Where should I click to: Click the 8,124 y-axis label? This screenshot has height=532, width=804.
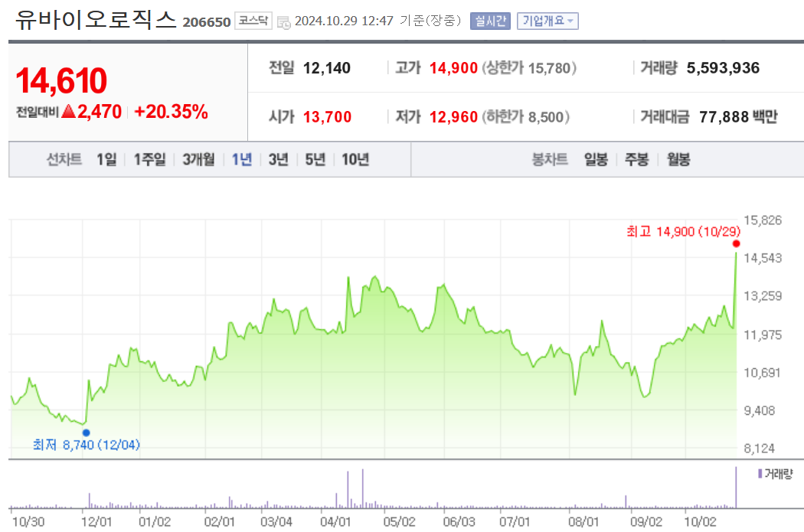(x=760, y=449)
